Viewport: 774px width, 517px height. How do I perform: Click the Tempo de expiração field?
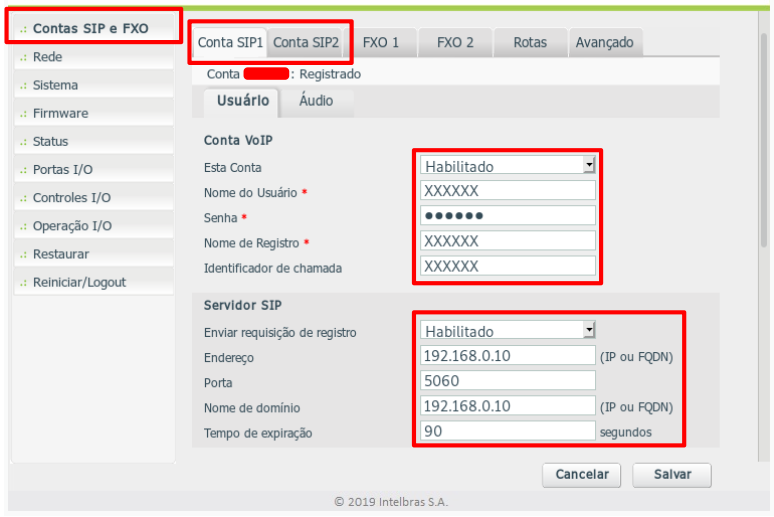(508, 431)
